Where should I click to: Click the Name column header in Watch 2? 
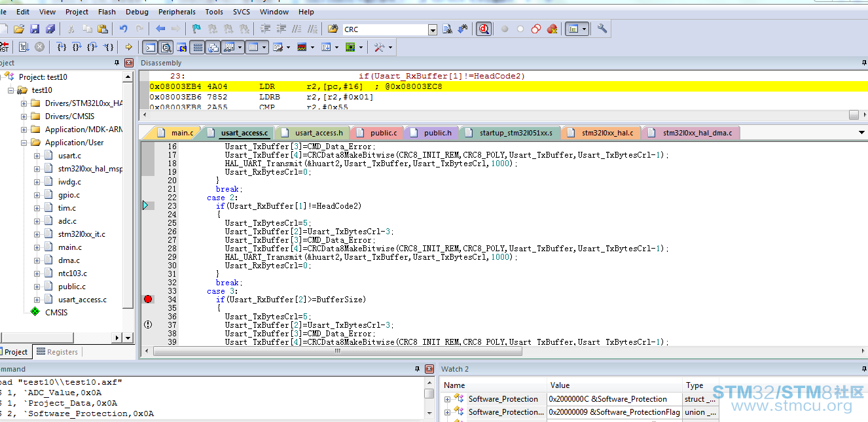click(494, 385)
